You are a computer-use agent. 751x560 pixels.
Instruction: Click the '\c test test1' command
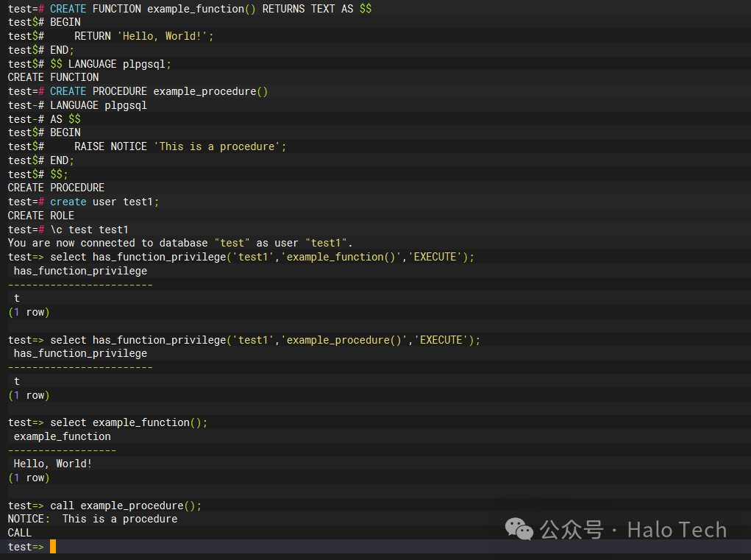tap(68, 230)
